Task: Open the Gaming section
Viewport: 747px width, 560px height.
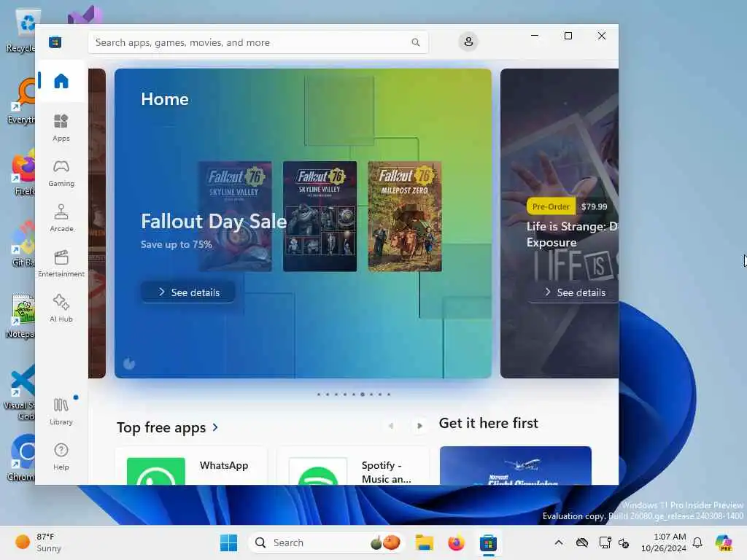Action: (61, 174)
